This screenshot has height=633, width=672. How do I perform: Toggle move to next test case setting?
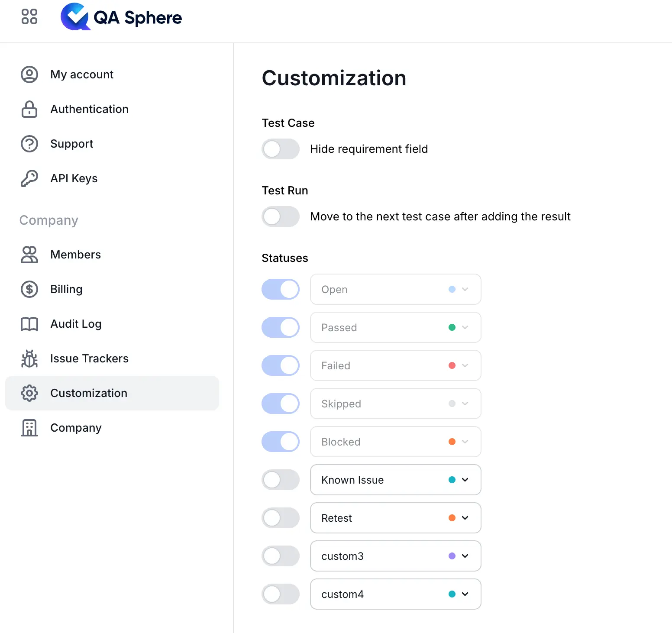click(281, 216)
